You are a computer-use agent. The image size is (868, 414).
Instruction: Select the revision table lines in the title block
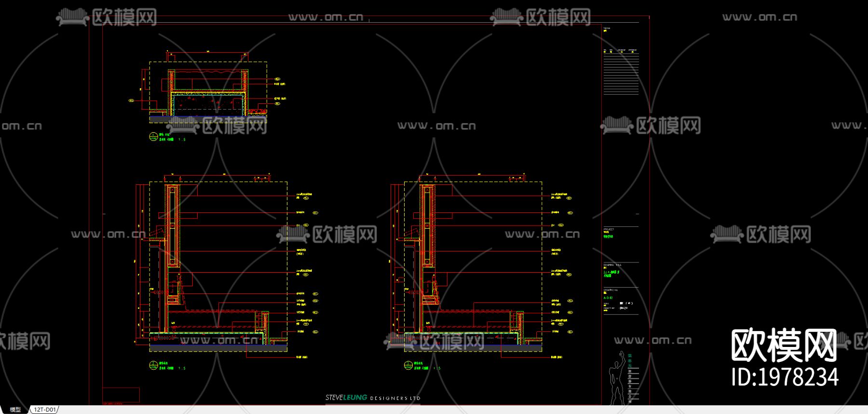621,73
